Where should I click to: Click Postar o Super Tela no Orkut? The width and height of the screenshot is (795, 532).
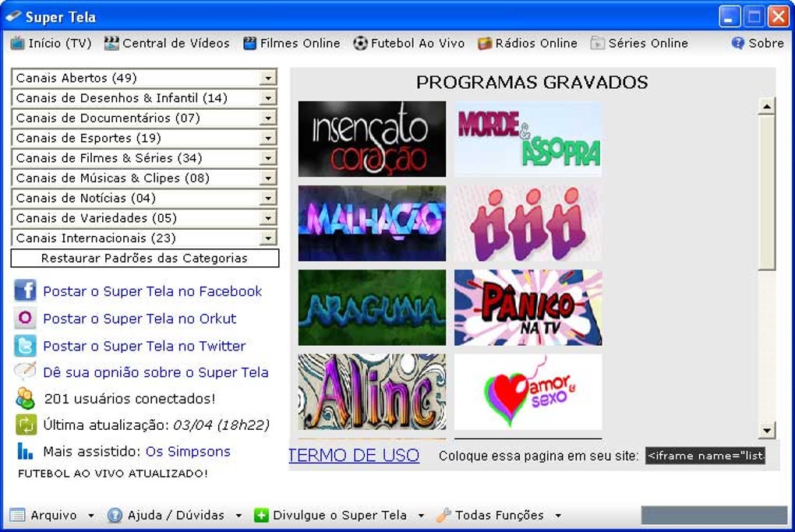[x=140, y=319]
